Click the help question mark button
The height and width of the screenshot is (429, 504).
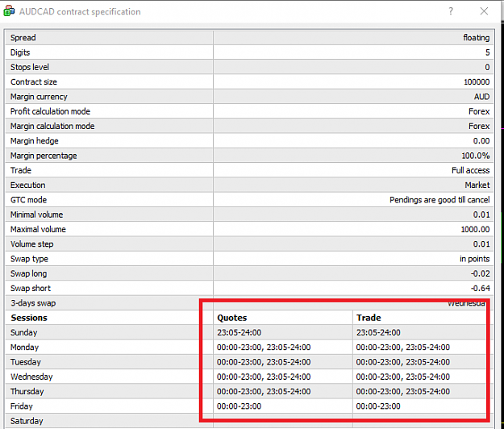pos(451,11)
